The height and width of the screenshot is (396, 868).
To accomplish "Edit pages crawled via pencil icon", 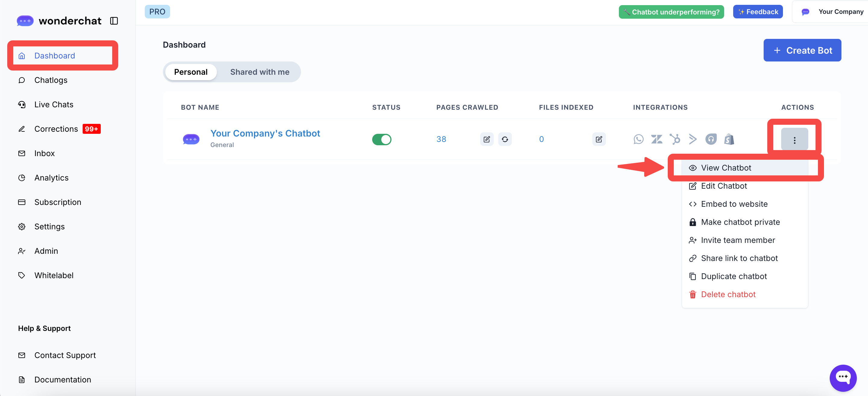I will pyautogui.click(x=486, y=139).
